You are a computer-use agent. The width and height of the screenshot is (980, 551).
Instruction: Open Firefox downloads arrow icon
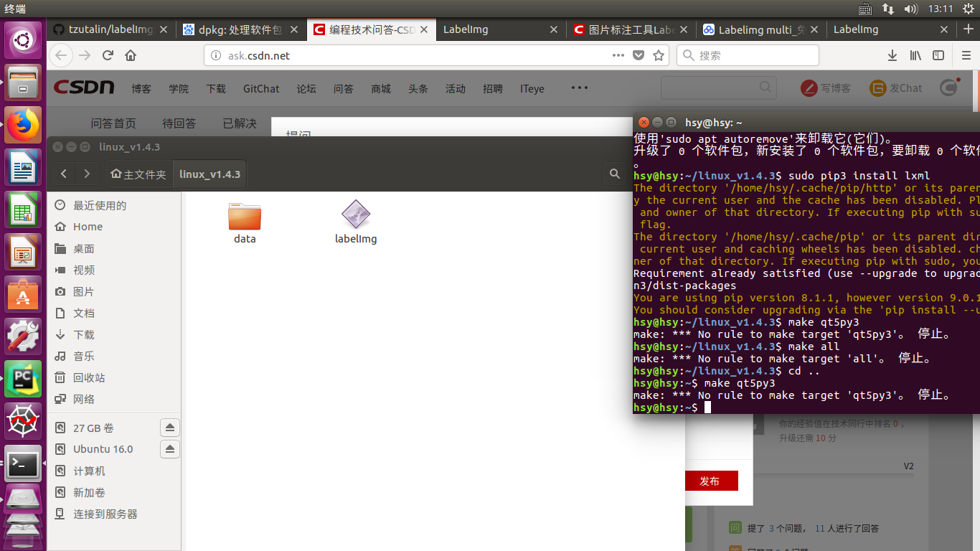point(892,55)
